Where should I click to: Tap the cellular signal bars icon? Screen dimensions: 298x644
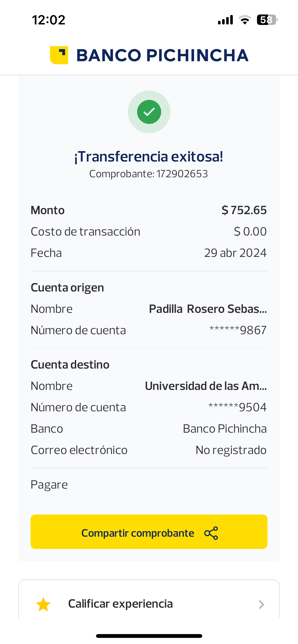click(x=225, y=20)
